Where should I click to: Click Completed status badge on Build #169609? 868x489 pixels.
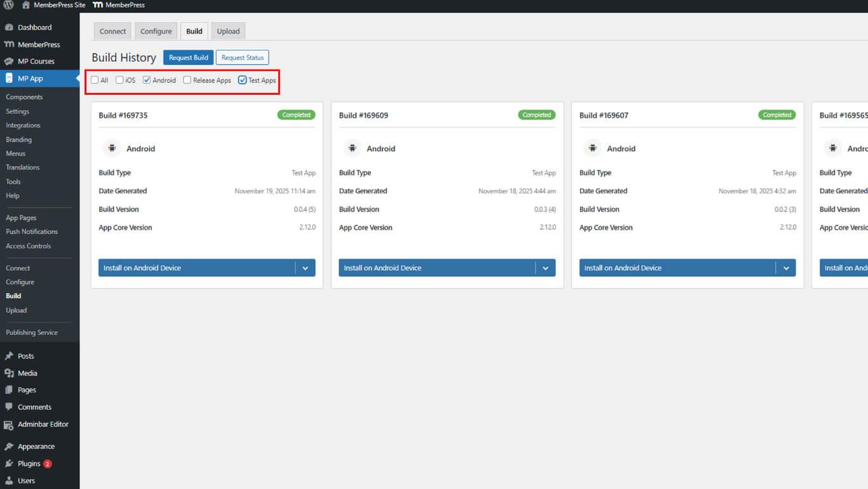536,115
